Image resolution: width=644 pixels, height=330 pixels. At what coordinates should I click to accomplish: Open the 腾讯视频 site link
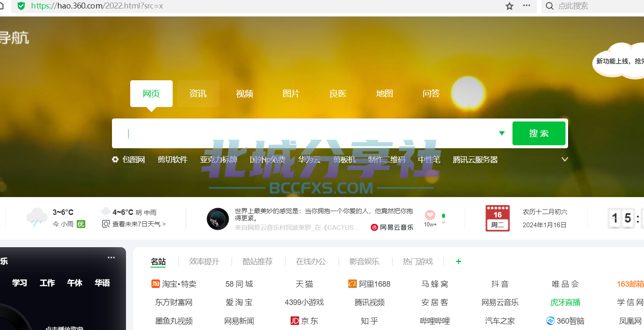click(370, 302)
